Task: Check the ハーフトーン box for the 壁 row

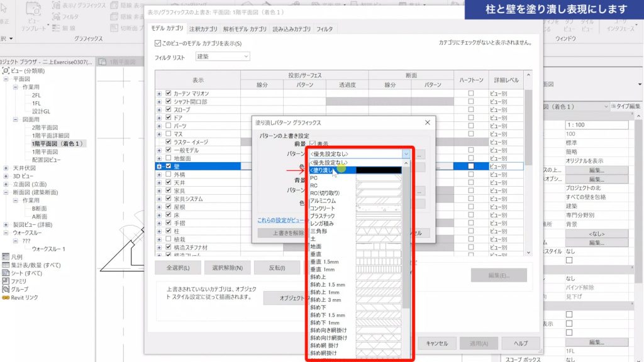Action: pyautogui.click(x=470, y=165)
